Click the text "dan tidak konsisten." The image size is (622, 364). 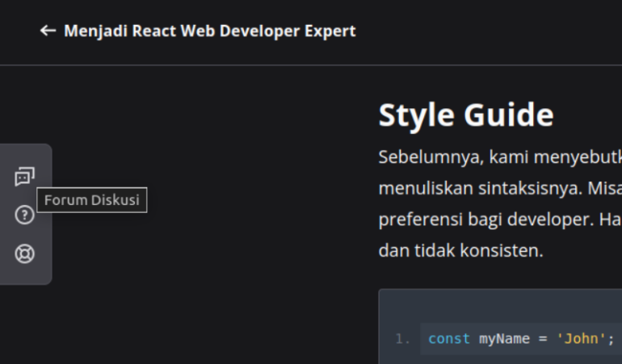460,250
